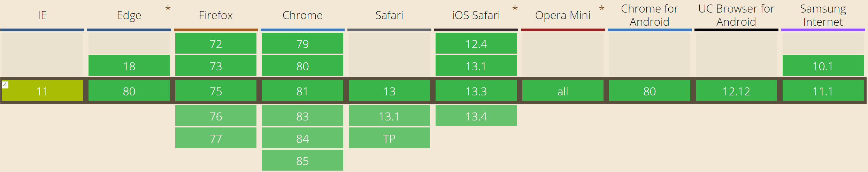This screenshot has height=172, width=868.
Task: Click the Firefox 77 future version cell
Action: (x=216, y=138)
